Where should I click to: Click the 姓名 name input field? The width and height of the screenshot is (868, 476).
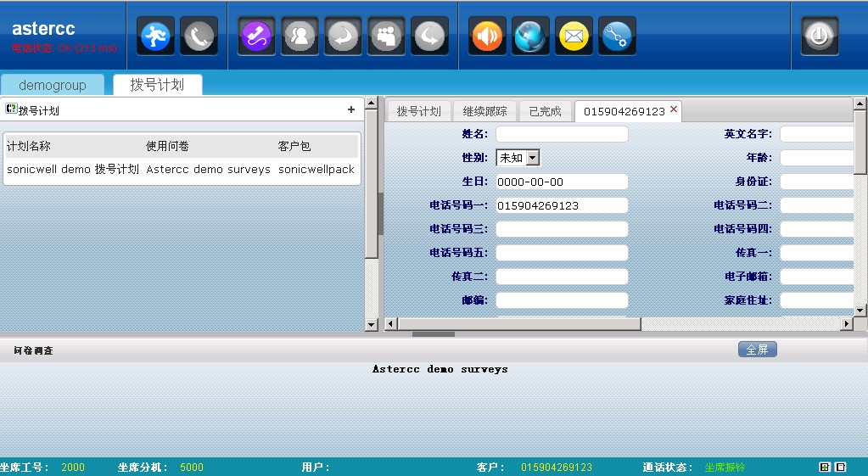click(562, 134)
